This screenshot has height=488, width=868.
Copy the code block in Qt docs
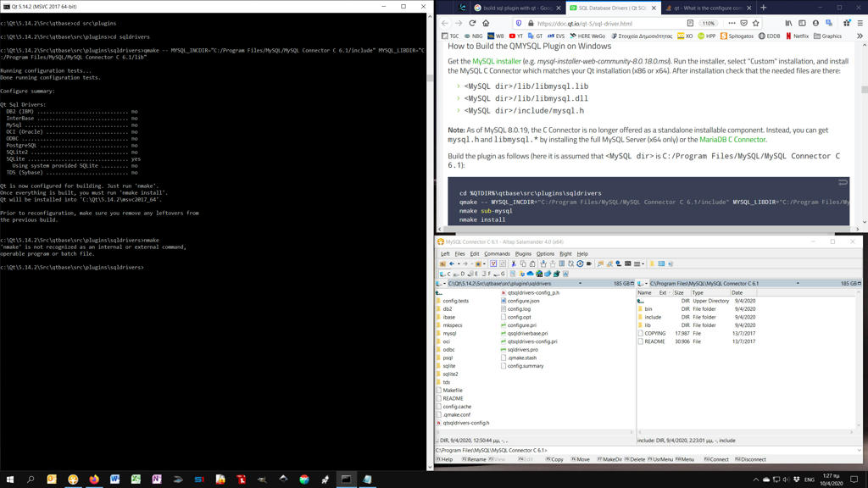tap(843, 183)
